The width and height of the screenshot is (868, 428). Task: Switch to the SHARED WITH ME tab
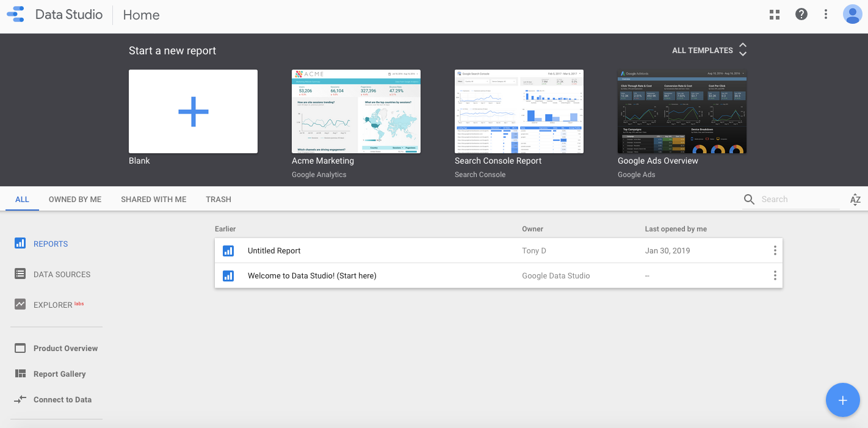pos(154,199)
